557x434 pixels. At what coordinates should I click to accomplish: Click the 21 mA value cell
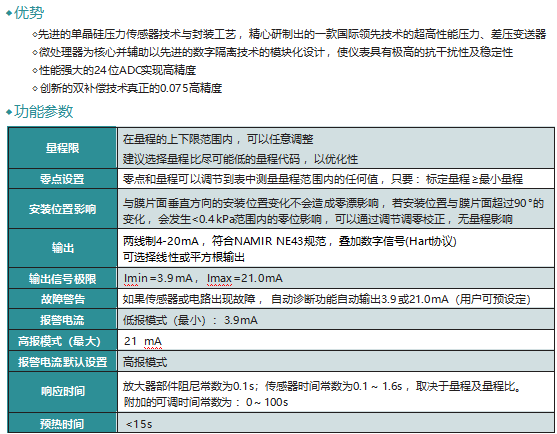pyautogui.click(x=336, y=341)
